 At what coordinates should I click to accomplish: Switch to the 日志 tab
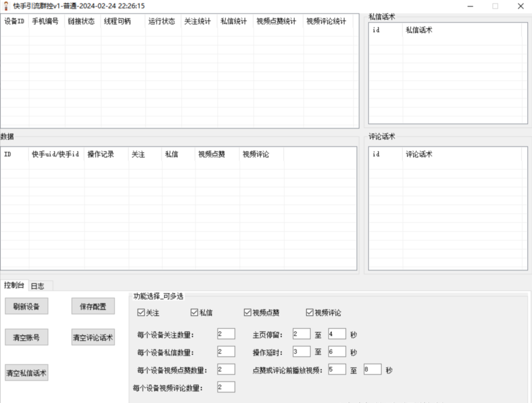click(x=38, y=286)
